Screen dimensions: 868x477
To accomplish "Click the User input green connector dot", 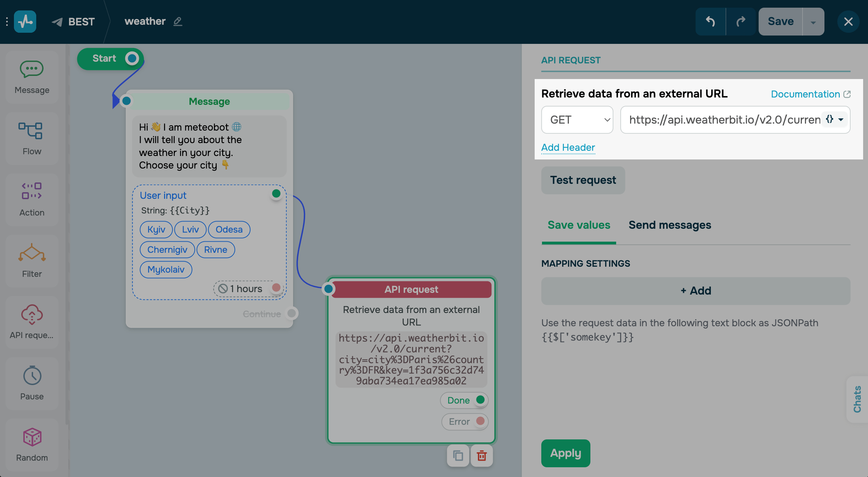I will coord(276,194).
